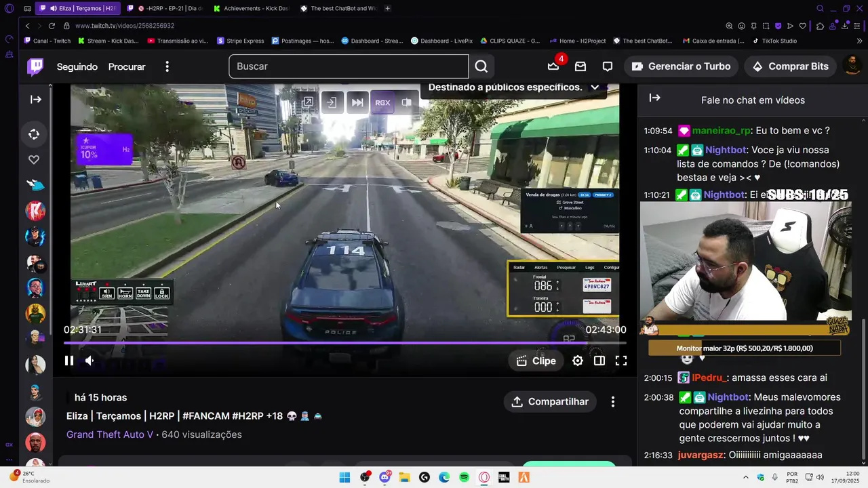868x488 pixels.
Task: Seek on the purple video progress bar
Action: click(x=345, y=343)
